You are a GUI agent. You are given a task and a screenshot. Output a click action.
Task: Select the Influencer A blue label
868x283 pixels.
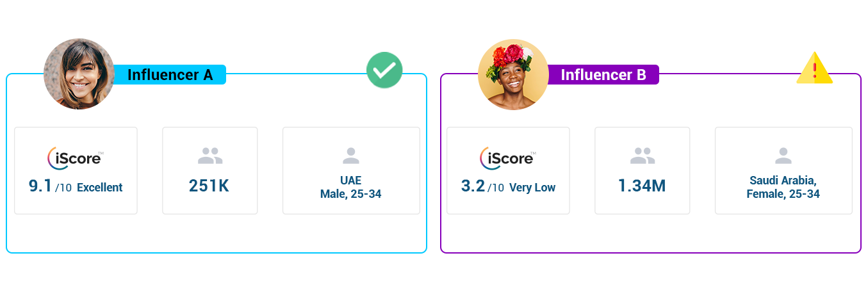pos(170,75)
